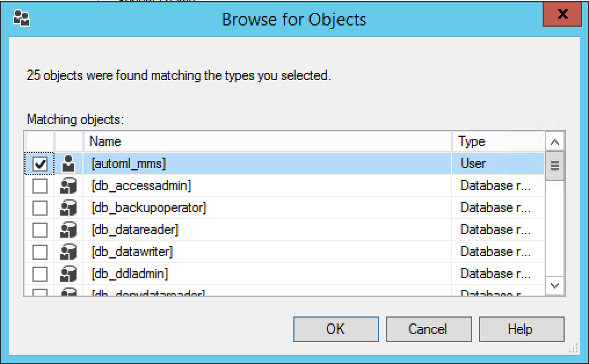This screenshot has width=589, height=364.
Task: Confirm selection with OK button
Action: [336, 329]
